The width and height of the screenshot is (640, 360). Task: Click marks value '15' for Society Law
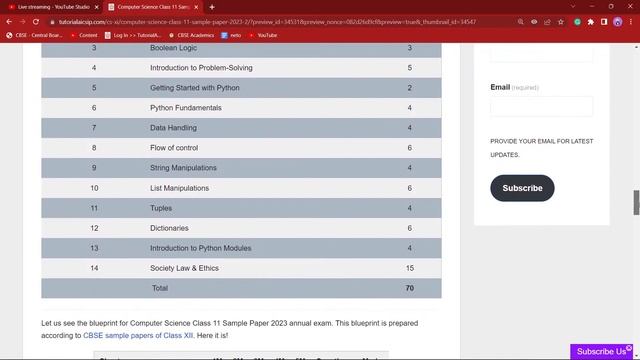point(410,268)
